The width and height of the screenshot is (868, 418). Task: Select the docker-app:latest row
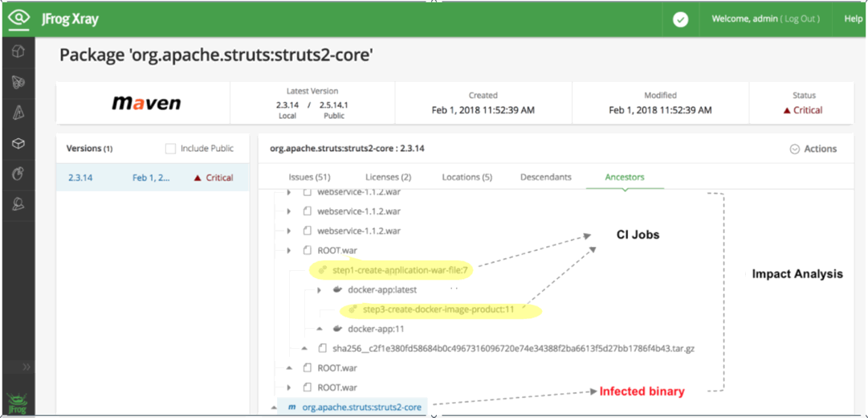click(x=382, y=289)
